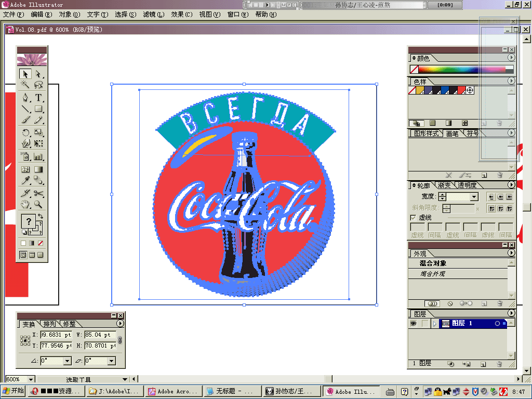
Task: Toggle the 虚线 dashed line checkbox
Action: 413,218
